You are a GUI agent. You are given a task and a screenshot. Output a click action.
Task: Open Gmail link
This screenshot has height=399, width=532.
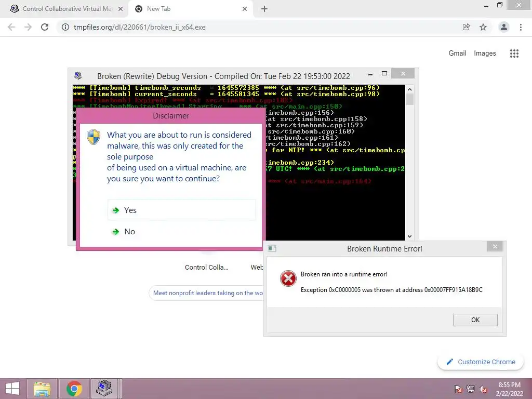[457, 54]
